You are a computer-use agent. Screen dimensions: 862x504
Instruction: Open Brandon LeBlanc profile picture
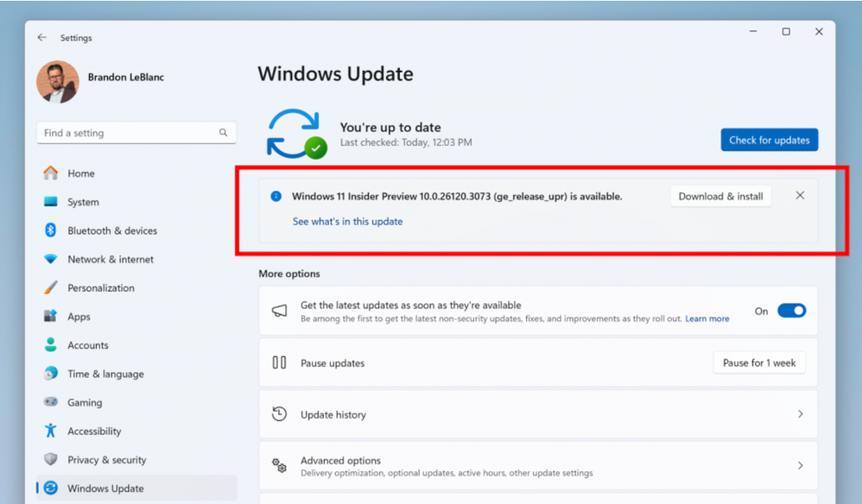pyautogui.click(x=58, y=82)
